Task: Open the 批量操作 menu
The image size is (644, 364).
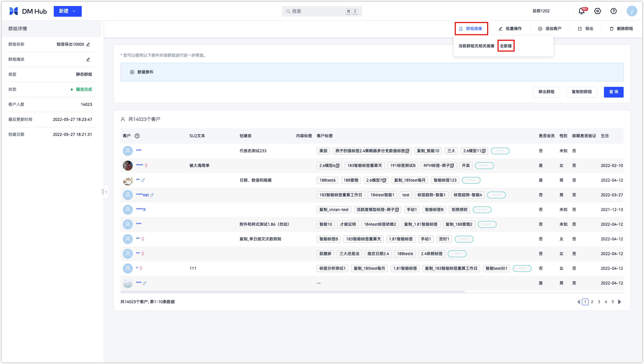Action: 510,29
